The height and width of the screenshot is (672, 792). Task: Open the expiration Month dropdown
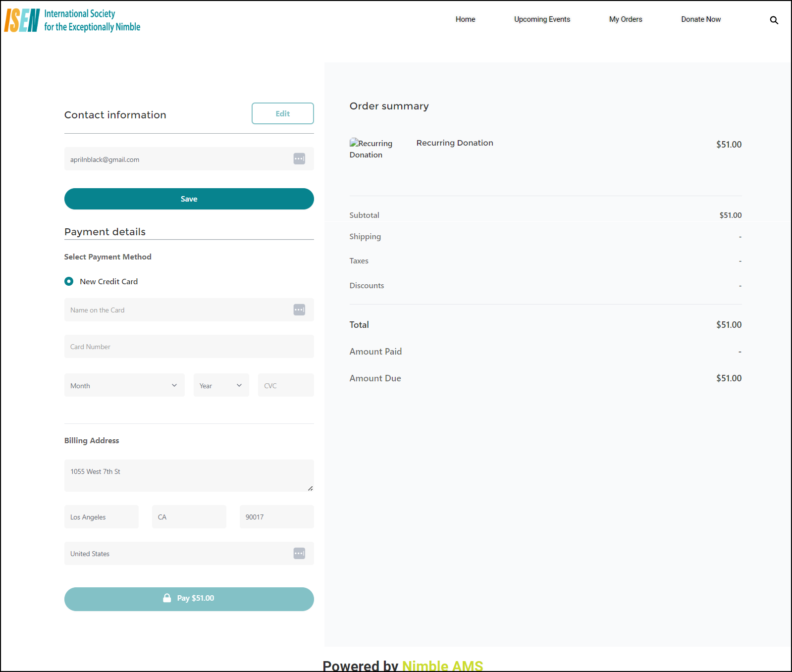coord(124,385)
